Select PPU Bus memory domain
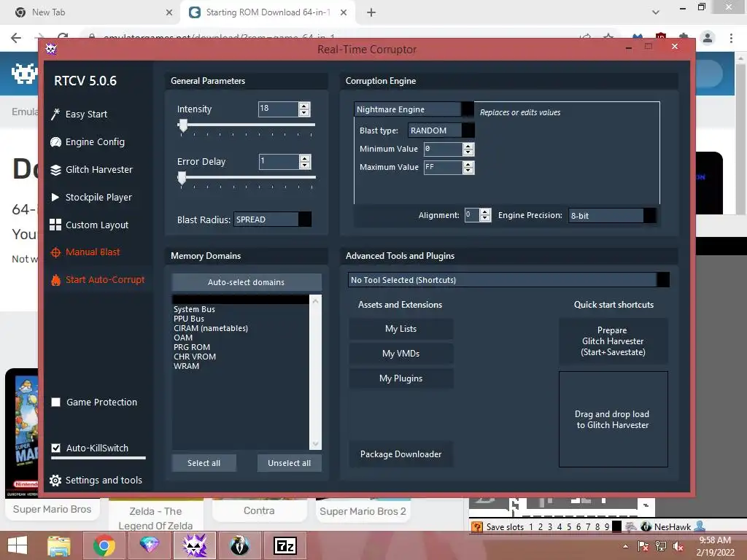The width and height of the screenshot is (747, 560). coord(189,319)
